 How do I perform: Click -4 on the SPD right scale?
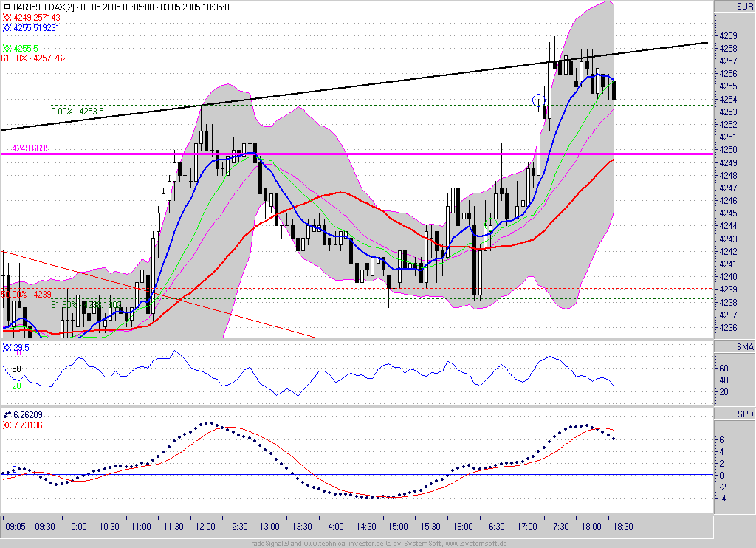[723, 499]
